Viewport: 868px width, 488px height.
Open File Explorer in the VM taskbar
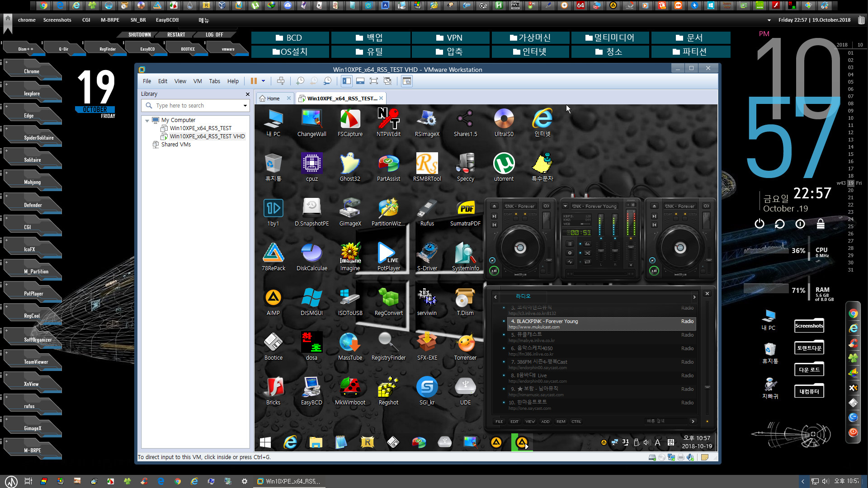[x=316, y=442]
